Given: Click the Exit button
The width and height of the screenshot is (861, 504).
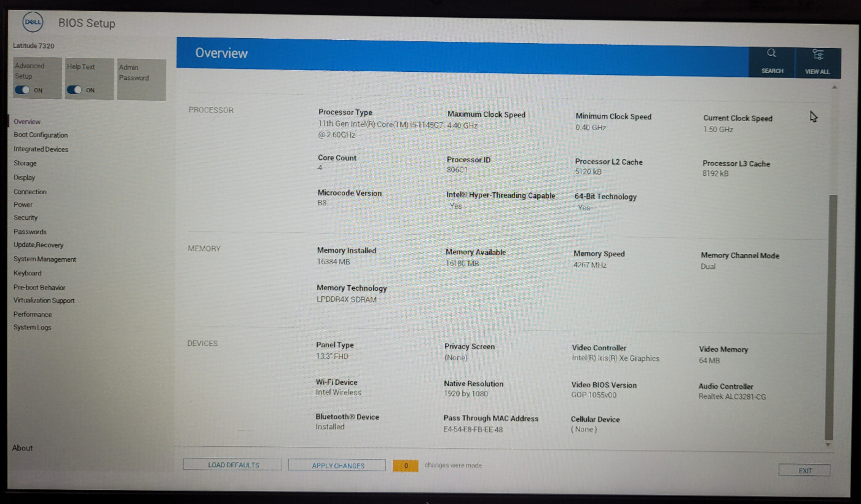Looking at the screenshot, I should 805,471.
